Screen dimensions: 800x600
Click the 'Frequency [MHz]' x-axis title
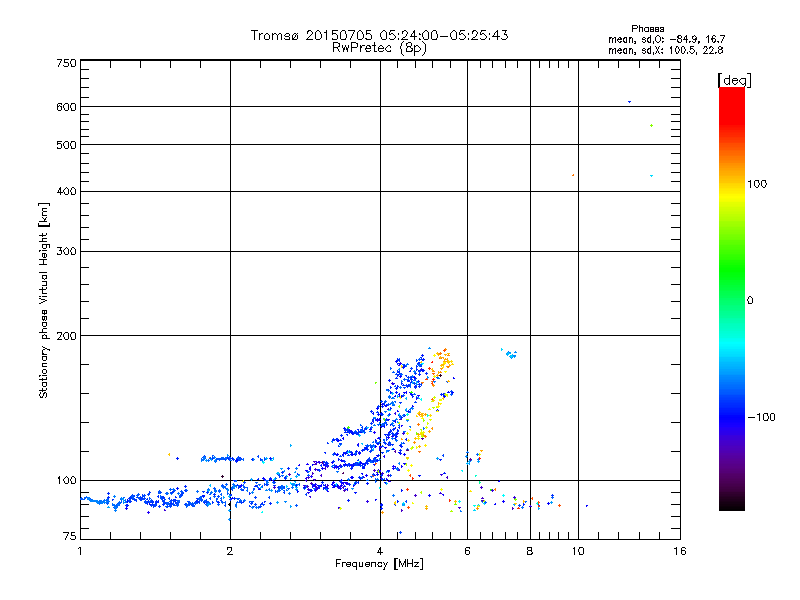379,564
